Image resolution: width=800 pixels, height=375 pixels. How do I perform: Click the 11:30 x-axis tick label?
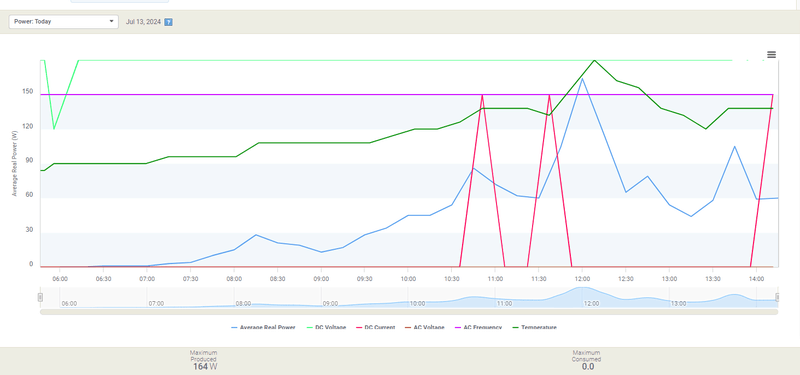tap(539, 279)
